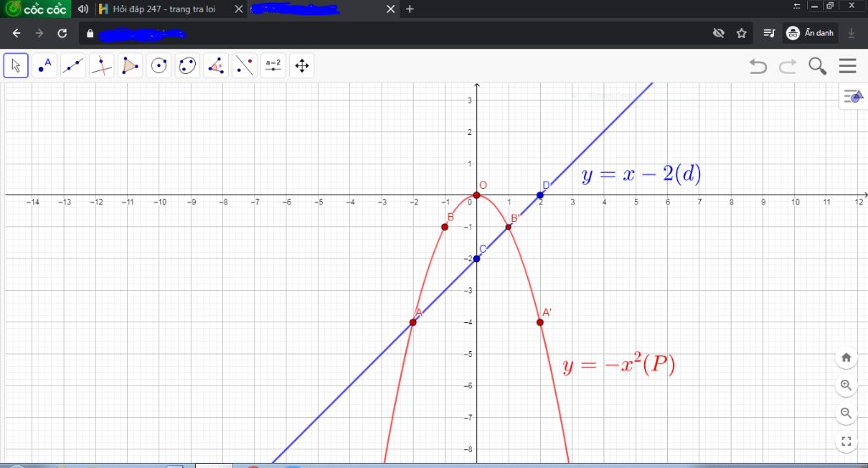Click the lock site info icon
The height and width of the screenshot is (468, 868).
coord(90,33)
